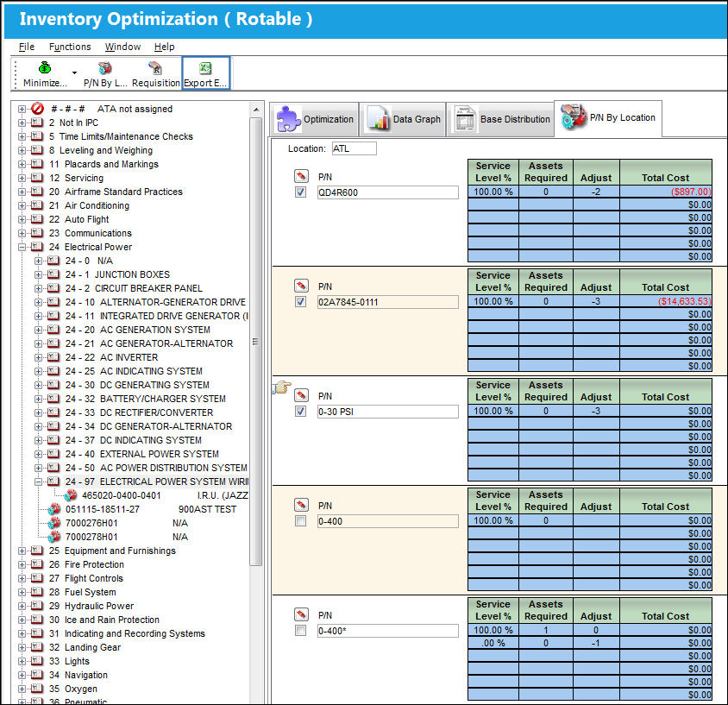The width and height of the screenshot is (728, 705).
Task: Click the P/N By Location toolbar icon
Action: point(105,68)
